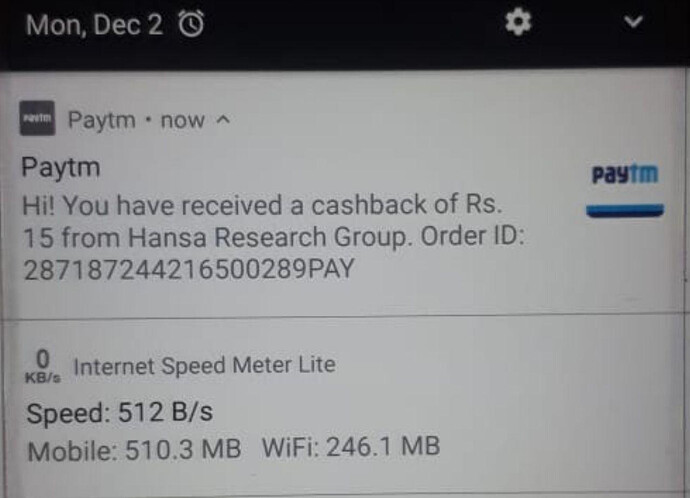The height and width of the screenshot is (498, 690).
Task: Tap the date Mon, Dec 2
Action: 94,25
